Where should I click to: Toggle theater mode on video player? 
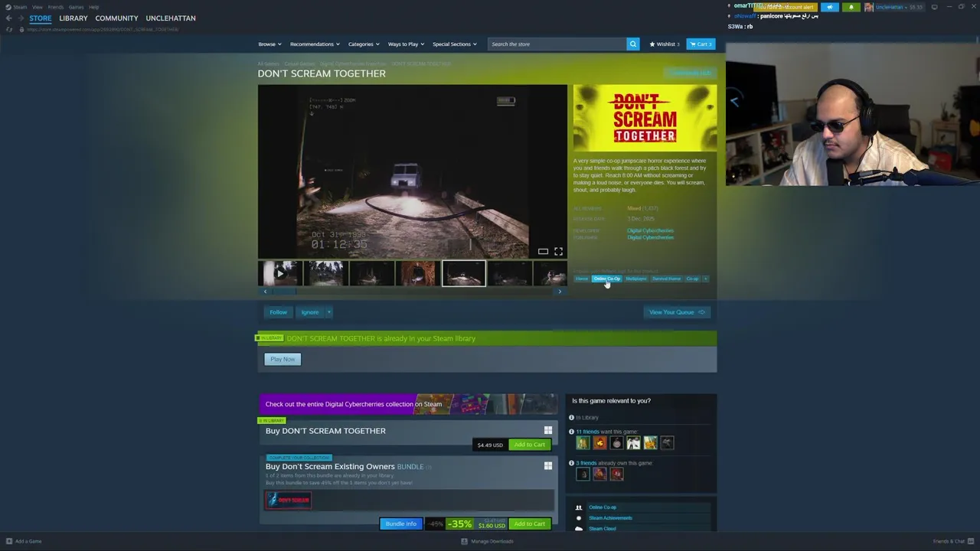pyautogui.click(x=543, y=252)
